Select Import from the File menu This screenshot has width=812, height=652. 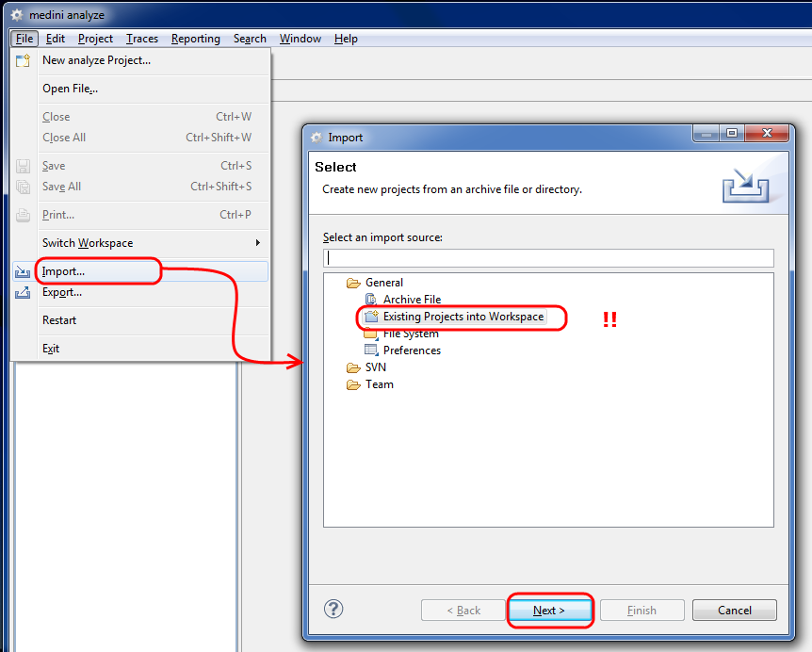(139, 272)
